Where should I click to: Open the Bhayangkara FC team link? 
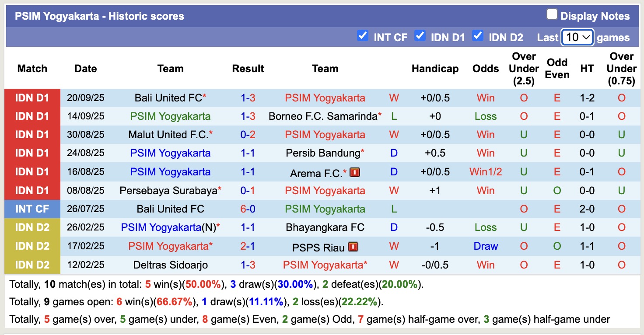pyautogui.click(x=325, y=227)
